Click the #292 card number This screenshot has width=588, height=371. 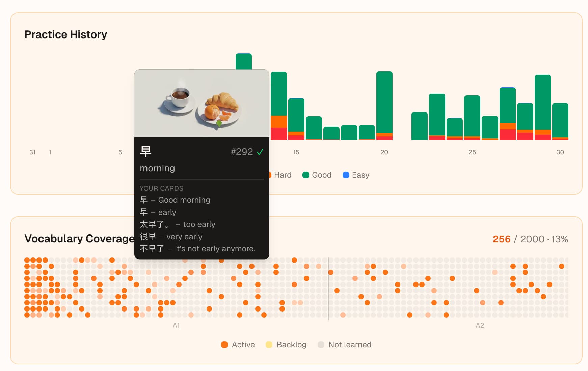tap(242, 152)
